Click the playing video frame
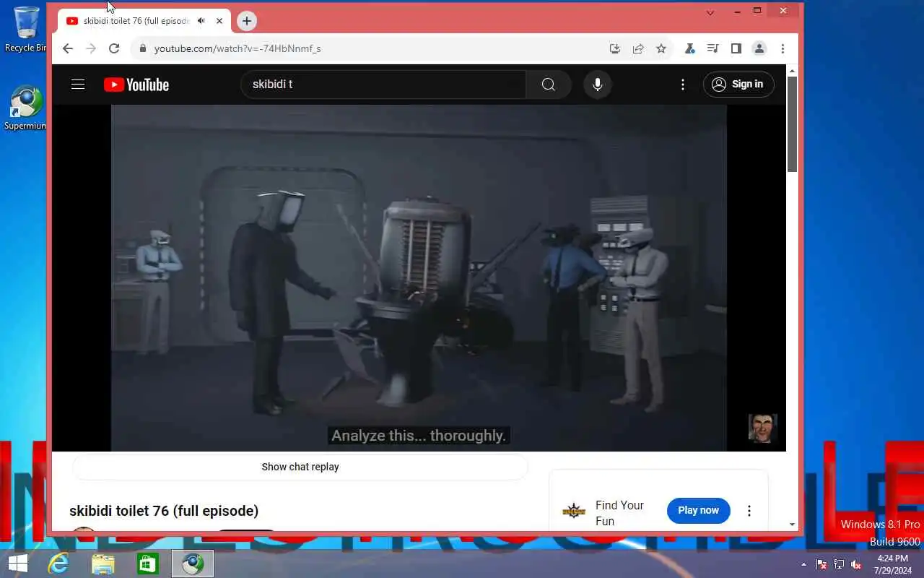This screenshot has height=578, width=924. [x=419, y=278]
